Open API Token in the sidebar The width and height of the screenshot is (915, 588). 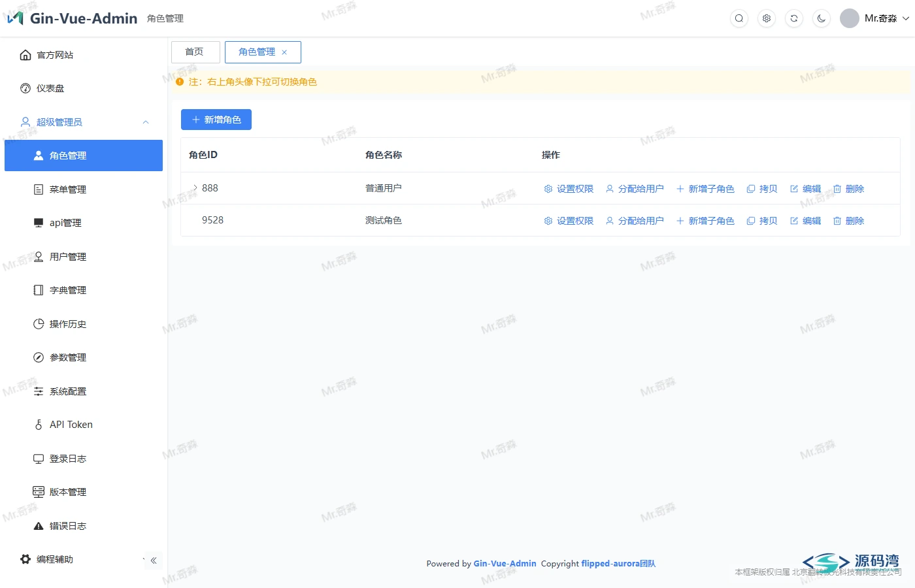[84, 425]
